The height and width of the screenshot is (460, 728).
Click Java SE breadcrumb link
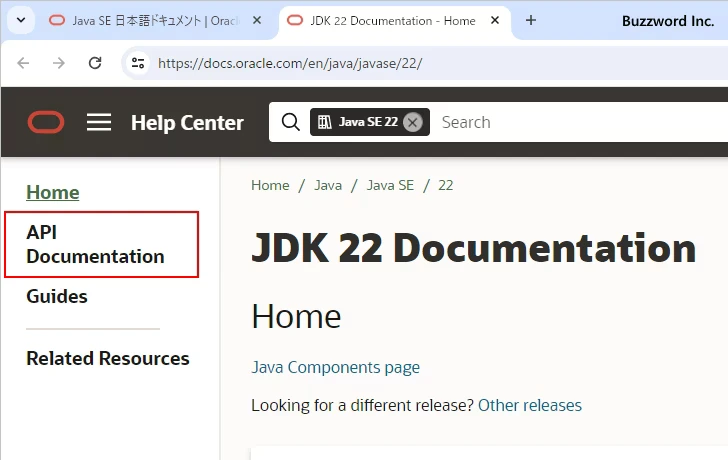[390, 185]
